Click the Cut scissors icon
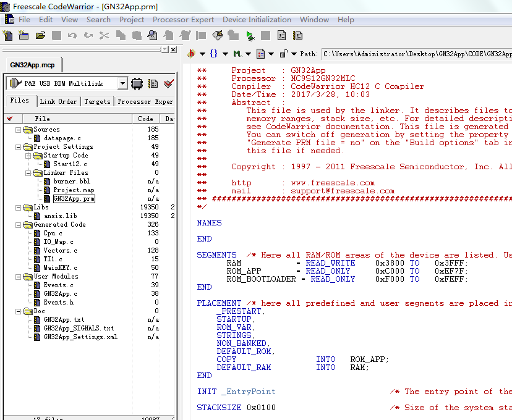The width and height of the screenshot is (512, 420). point(105,36)
